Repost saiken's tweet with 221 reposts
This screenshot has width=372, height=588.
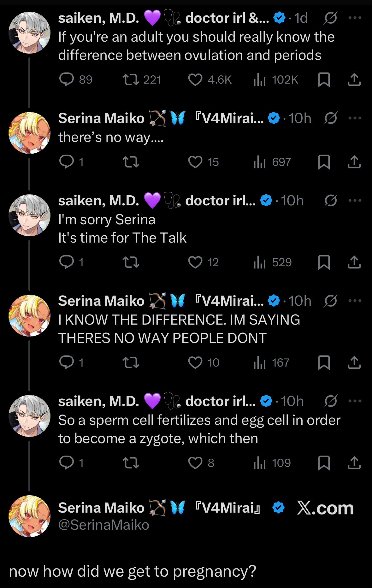[x=131, y=79]
